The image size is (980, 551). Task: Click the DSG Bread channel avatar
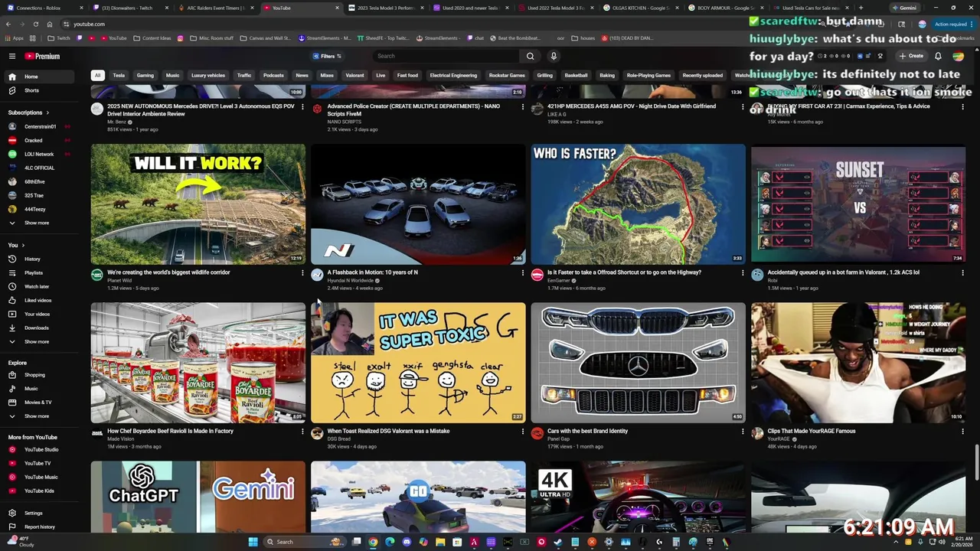click(317, 434)
